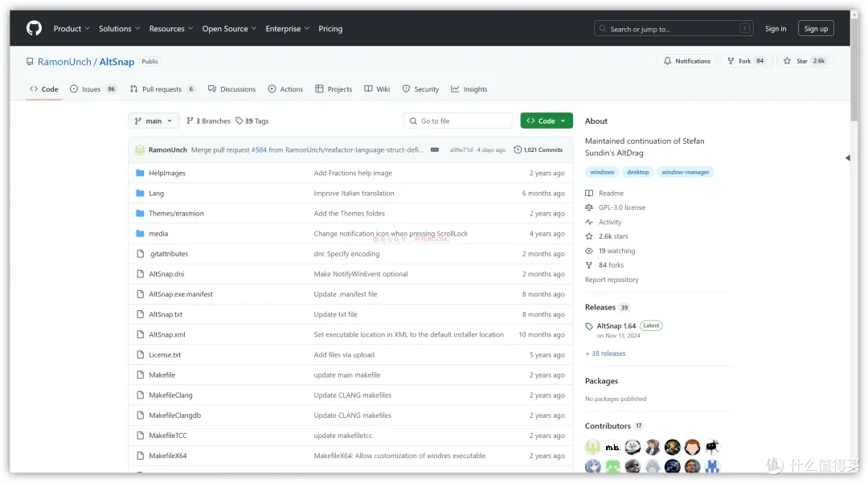The width and height of the screenshot is (868, 483).
Task: Click the windows topic tag
Action: click(602, 172)
